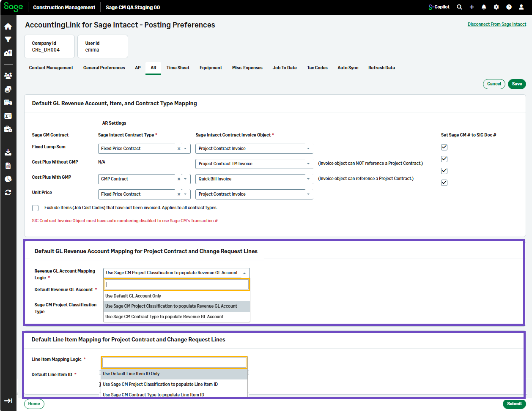Open the help question mark icon
The width and height of the screenshot is (532, 412).
pyautogui.click(x=509, y=7)
